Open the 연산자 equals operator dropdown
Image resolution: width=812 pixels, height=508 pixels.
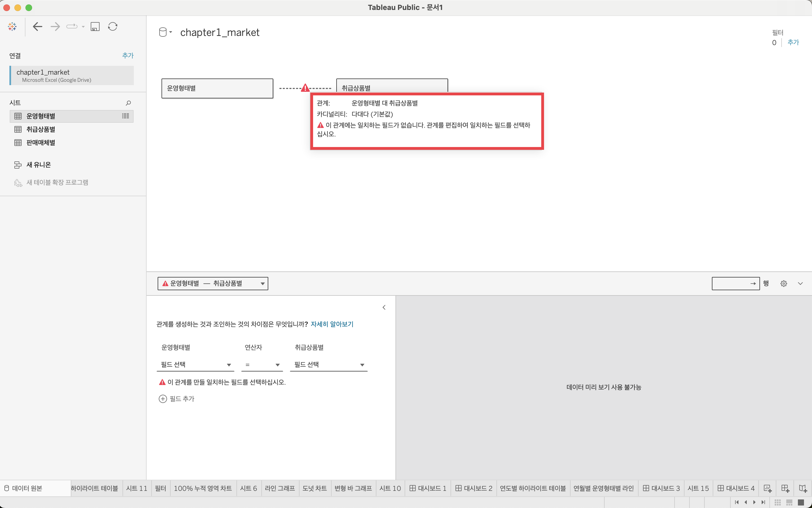(x=262, y=365)
